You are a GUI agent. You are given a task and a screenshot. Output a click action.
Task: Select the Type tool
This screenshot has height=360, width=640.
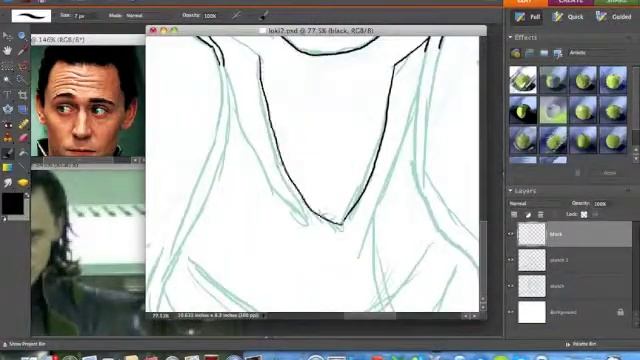(7, 95)
